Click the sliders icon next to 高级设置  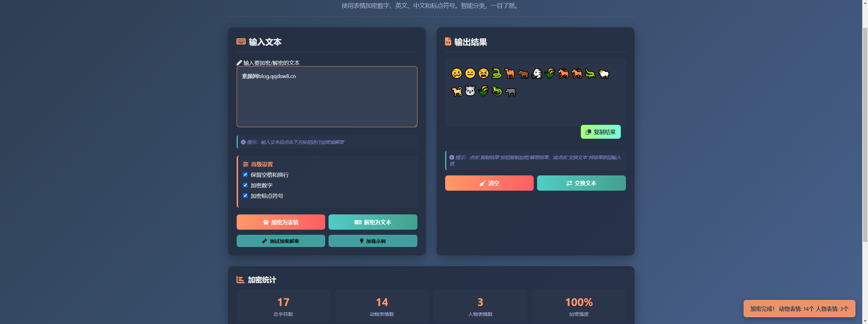(x=245, y=164)
